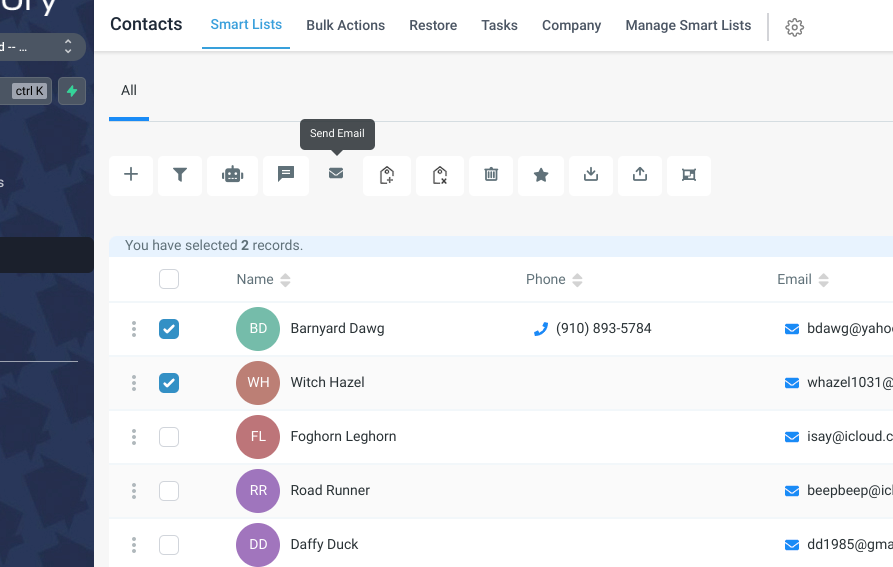Open row menu dots for Daffy Duck

click(134, 545)
